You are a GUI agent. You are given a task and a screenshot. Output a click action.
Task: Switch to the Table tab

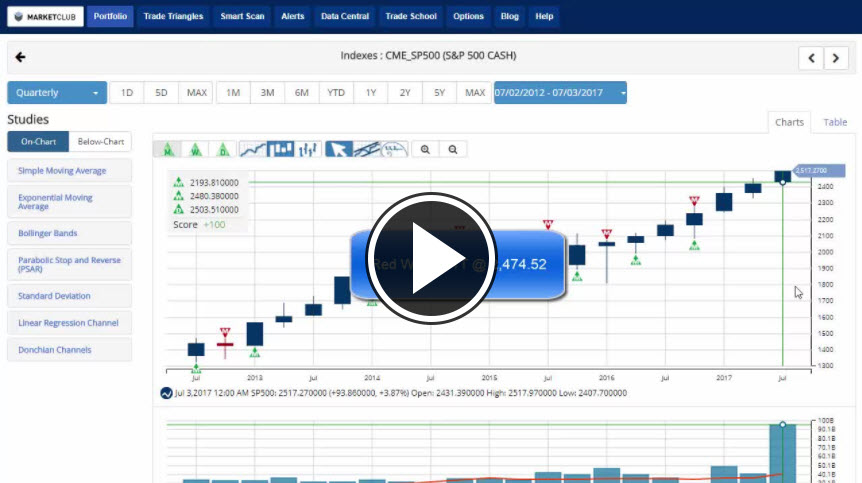(835, 123)
